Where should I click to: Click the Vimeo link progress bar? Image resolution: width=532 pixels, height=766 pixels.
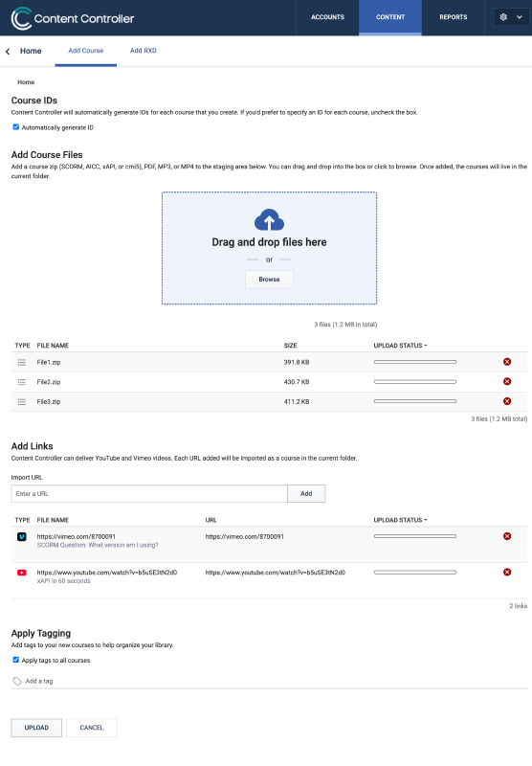pyautogui.click(x=415, y=536)
